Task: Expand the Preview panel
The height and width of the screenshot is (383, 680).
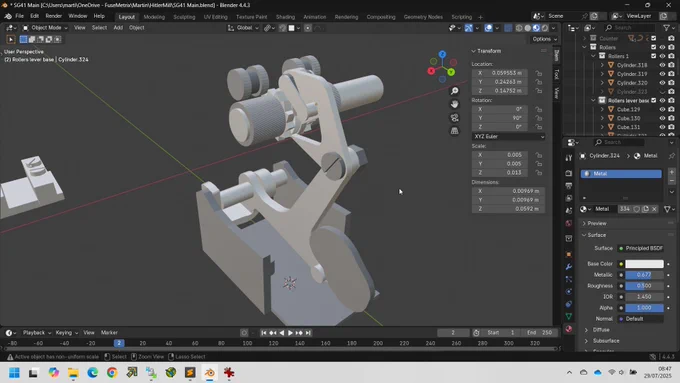Action: tap(597, 223)
